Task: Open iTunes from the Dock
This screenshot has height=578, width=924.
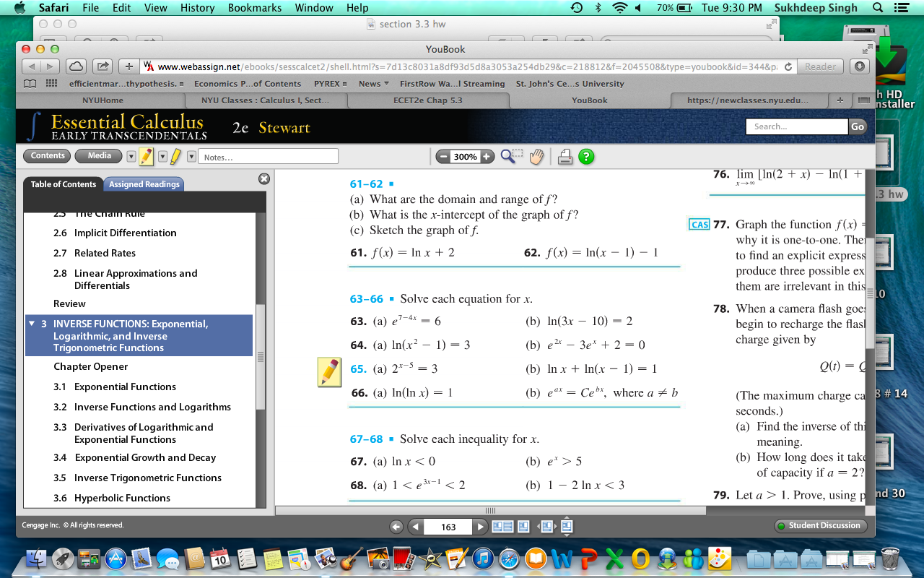Action: pyautogui.click(x=483, y=558)
